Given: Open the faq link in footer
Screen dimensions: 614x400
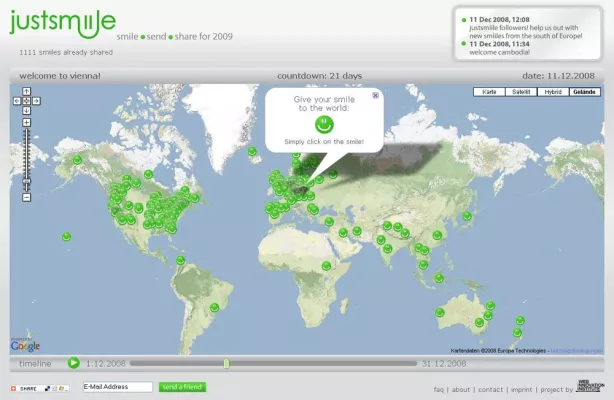Looking at the screenshot, I should [x=438, y=389].
